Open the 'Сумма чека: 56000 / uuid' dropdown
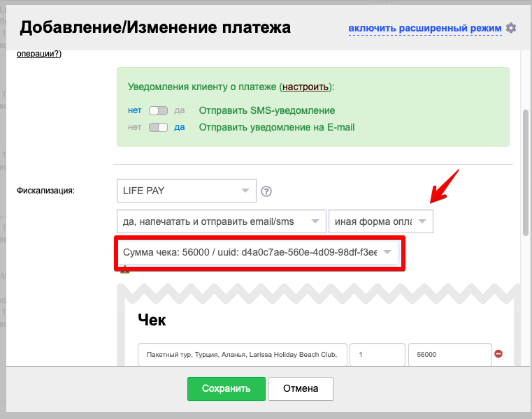Viewport: 532px width, 419px height. point(258,252)
